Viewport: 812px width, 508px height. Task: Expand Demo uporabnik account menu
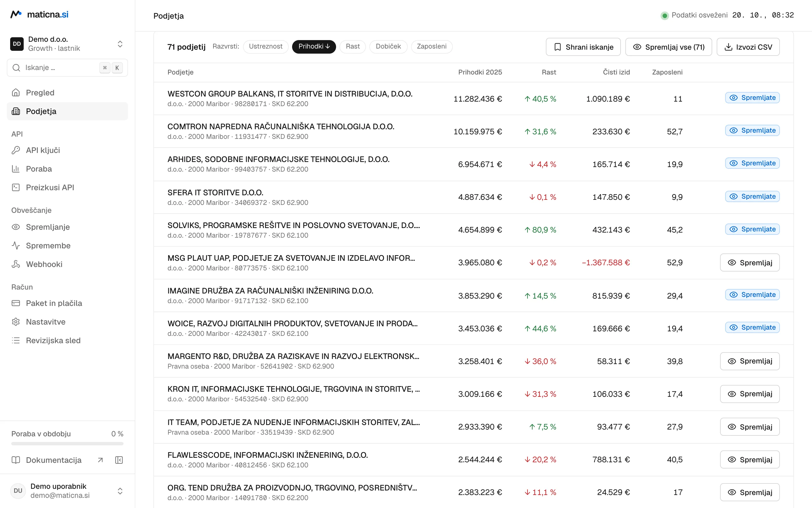(x=67, y=491)
